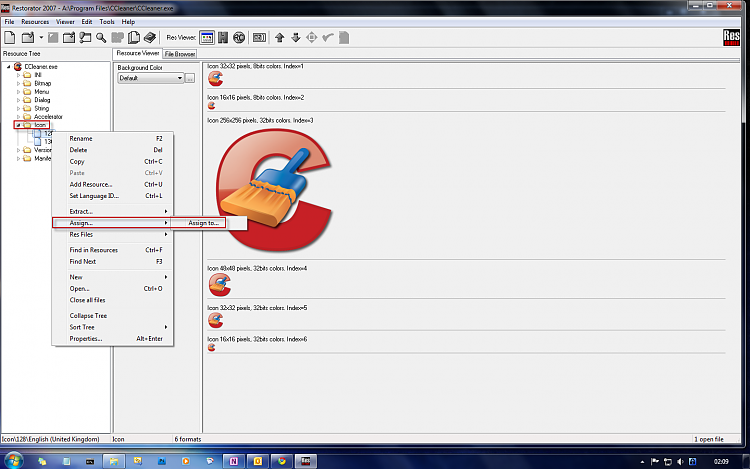Choose Add Resource... from context menu
This screenshot has height=469, width=750.
(x=112, y=185)
